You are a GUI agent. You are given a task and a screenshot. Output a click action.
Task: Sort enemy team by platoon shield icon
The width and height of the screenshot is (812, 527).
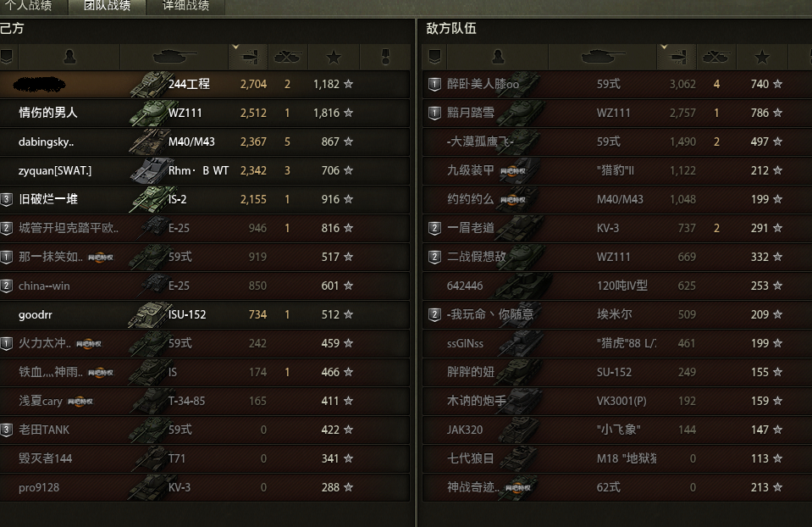[435, 57]
